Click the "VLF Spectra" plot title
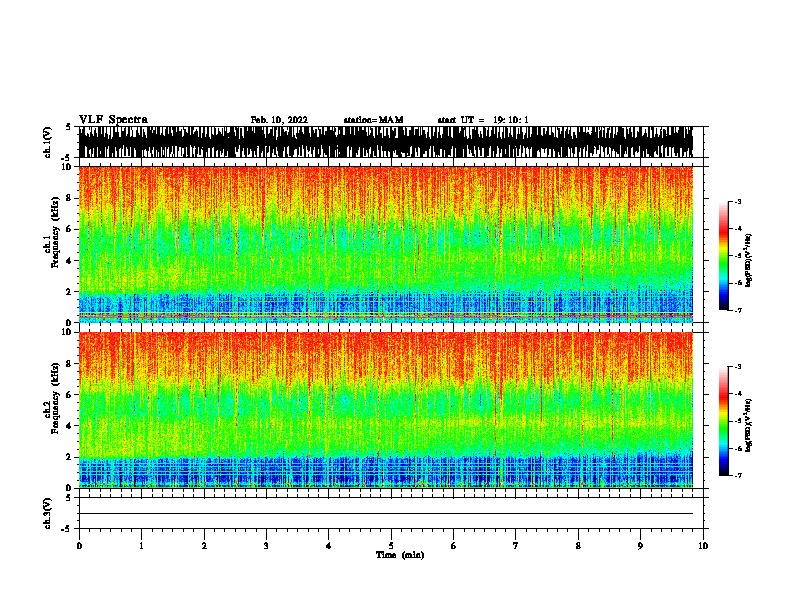 pos(113,120)
